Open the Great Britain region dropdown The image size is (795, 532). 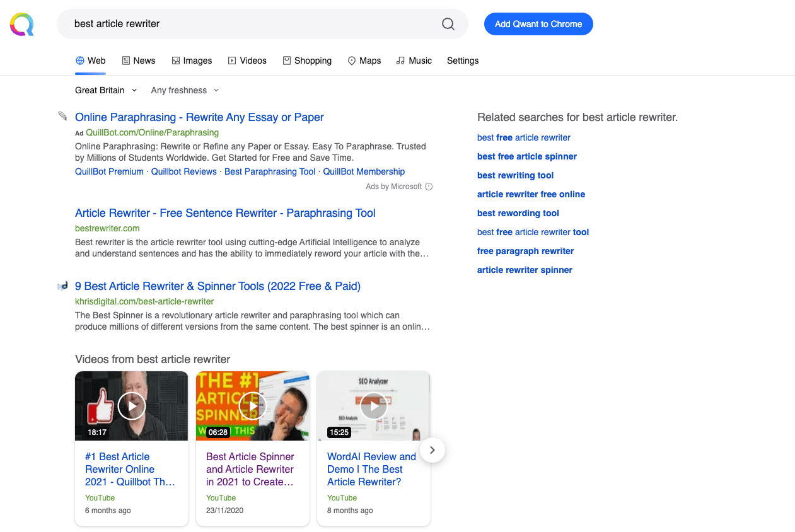[105, 90]
